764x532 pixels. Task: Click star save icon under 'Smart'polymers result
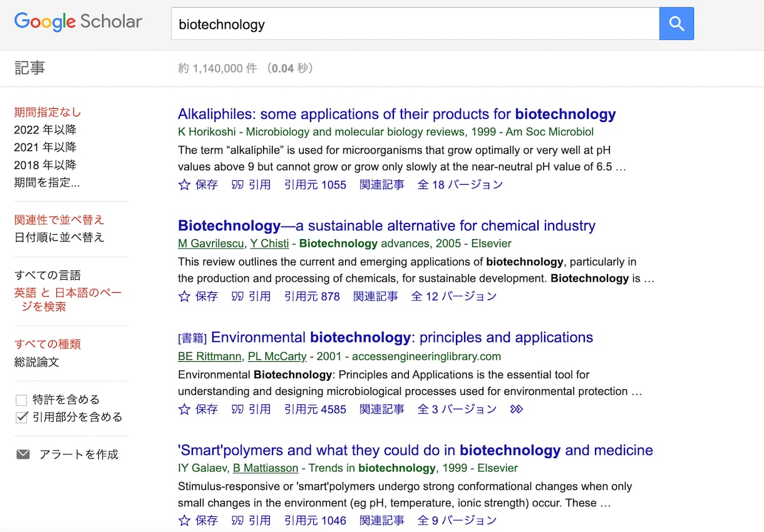coord(184,520)
